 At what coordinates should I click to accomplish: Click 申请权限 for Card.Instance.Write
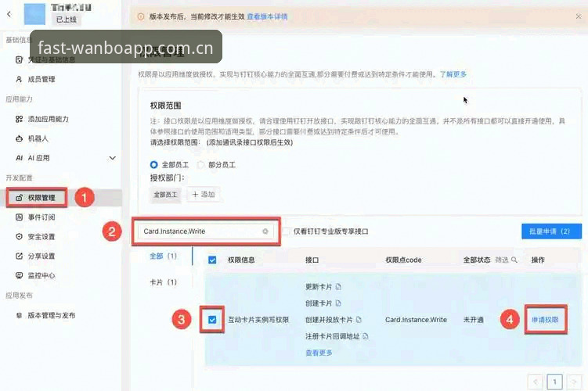(x=545, y=320)
